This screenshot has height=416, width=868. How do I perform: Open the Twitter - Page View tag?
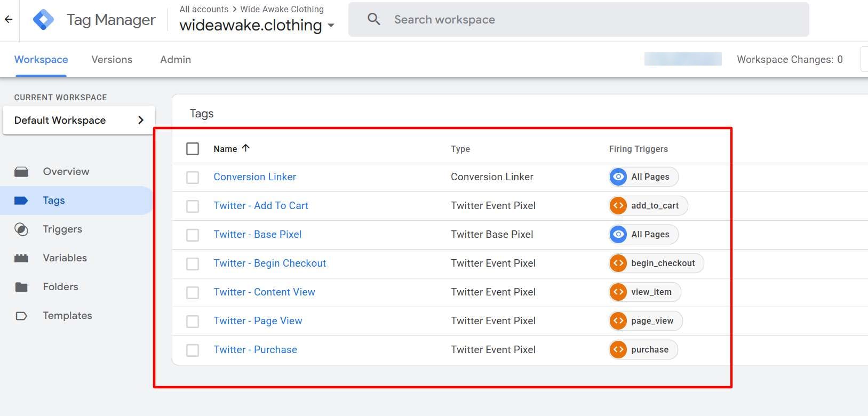click(258, 321)
